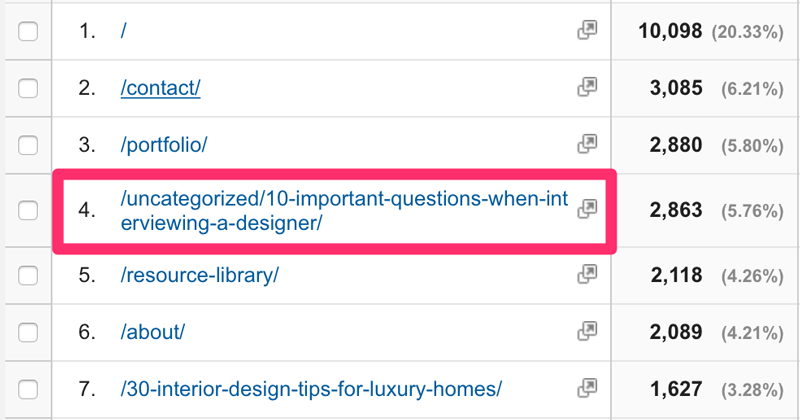The height and width of the screenshot is (420, 800).
Task: Tick the /contact/ row checkbox
Action: coord(28,88)
